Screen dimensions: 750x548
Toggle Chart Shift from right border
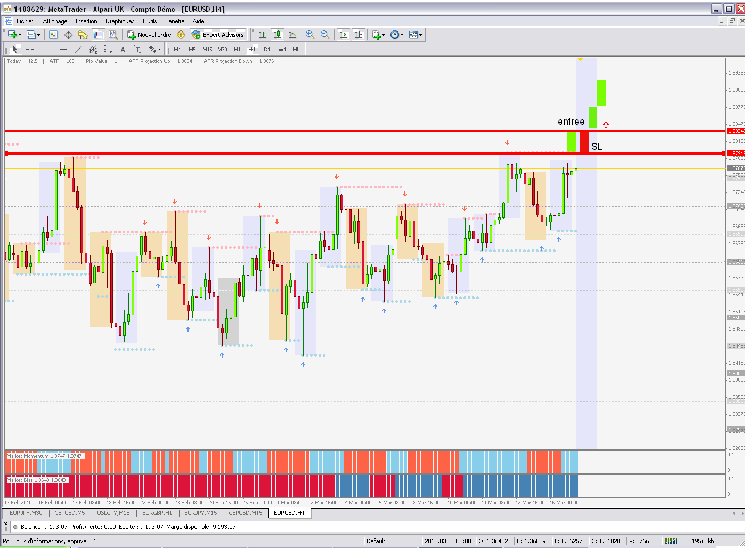click(358, 34)
